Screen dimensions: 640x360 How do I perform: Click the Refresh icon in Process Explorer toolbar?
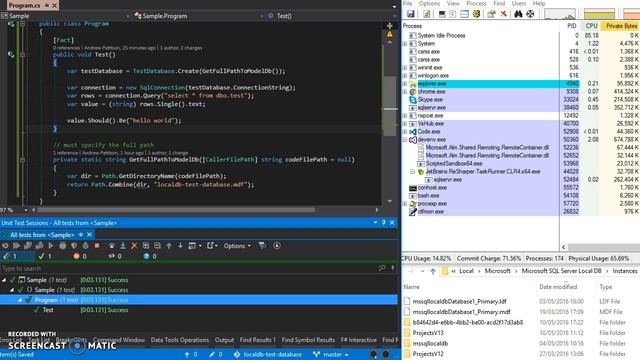(x=427, y=14)
